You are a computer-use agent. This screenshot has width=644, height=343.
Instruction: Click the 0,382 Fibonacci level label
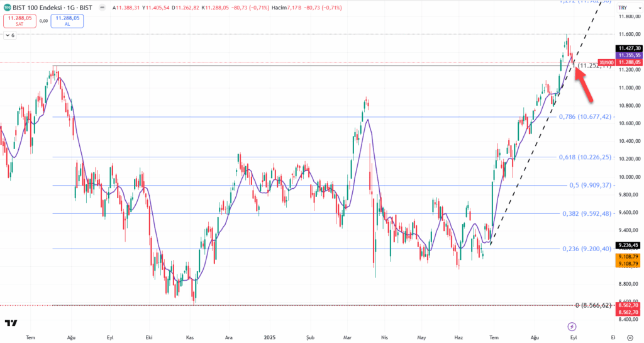(585, 213)
